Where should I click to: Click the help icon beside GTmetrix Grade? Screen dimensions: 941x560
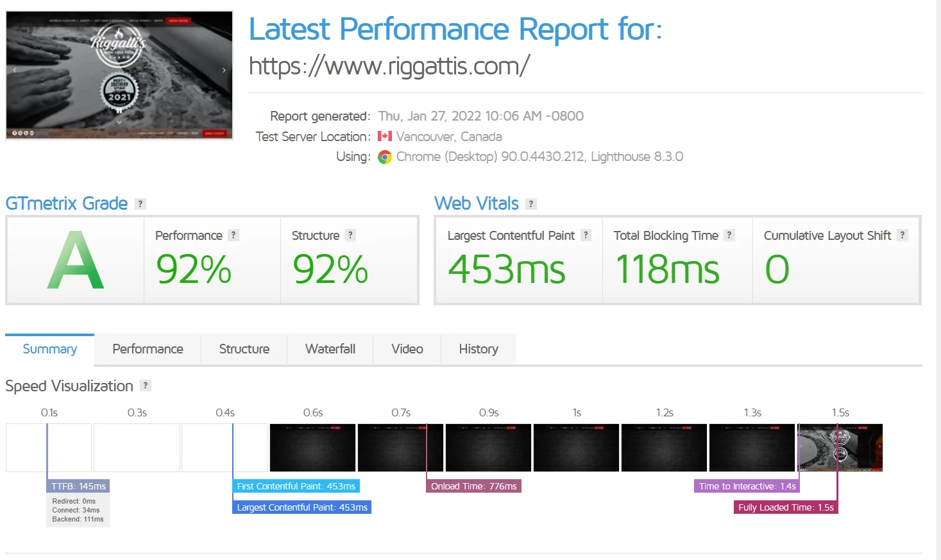pos(140,204)
